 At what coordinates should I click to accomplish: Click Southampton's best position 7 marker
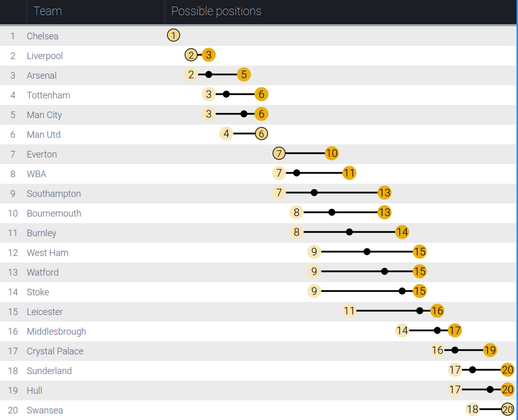click(279, 193)
